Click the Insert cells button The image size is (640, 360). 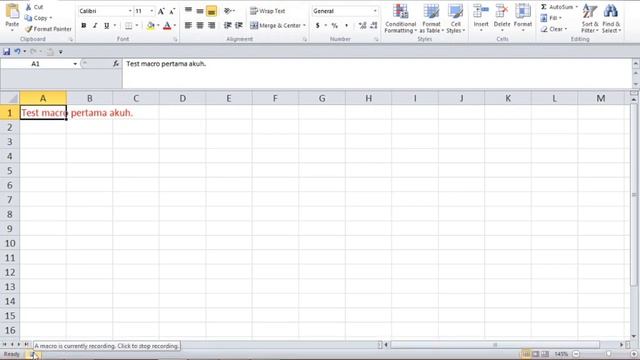(481, 17)
